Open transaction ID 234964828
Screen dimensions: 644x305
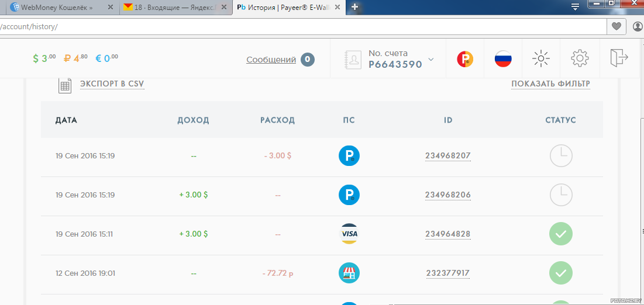pyautogui.click(x=447, y=234)
